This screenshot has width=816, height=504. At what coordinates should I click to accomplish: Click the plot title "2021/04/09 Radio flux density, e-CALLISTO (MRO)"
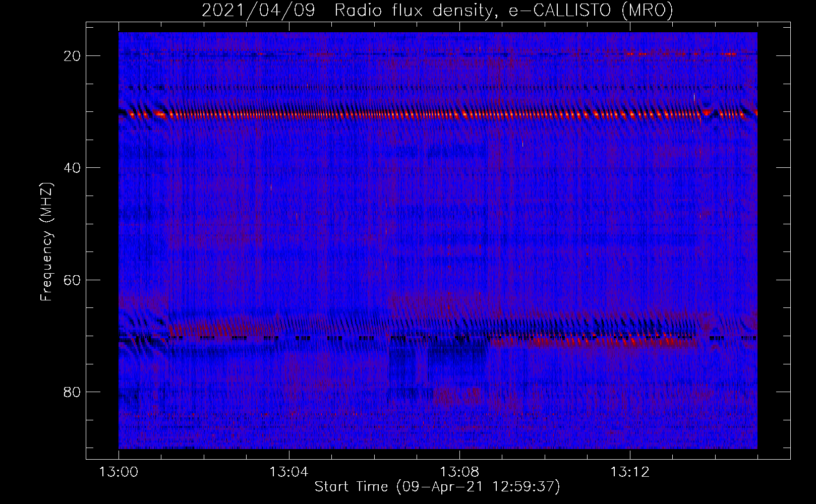(x=437, y=10)
